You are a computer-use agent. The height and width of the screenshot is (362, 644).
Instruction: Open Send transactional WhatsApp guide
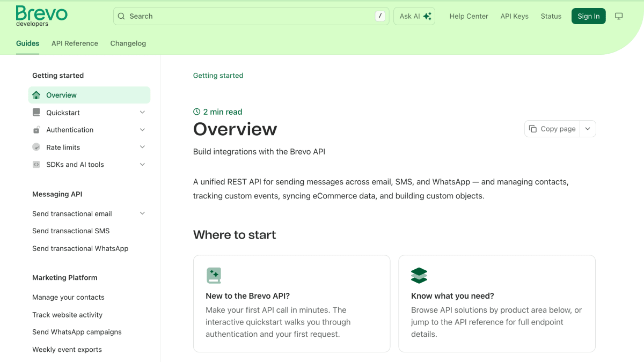(x=80, y=248)
